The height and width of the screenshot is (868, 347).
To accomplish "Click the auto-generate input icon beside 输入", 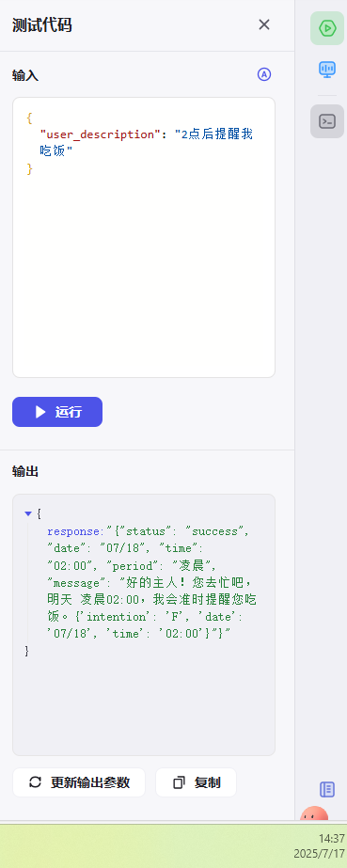I will click(x=264, y=74).
